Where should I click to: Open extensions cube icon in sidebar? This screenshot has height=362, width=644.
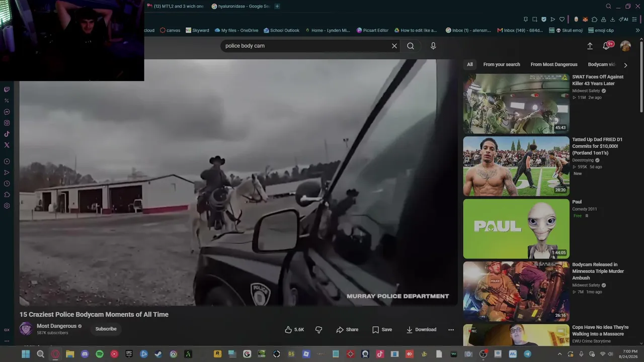click(x=7, y=195)
